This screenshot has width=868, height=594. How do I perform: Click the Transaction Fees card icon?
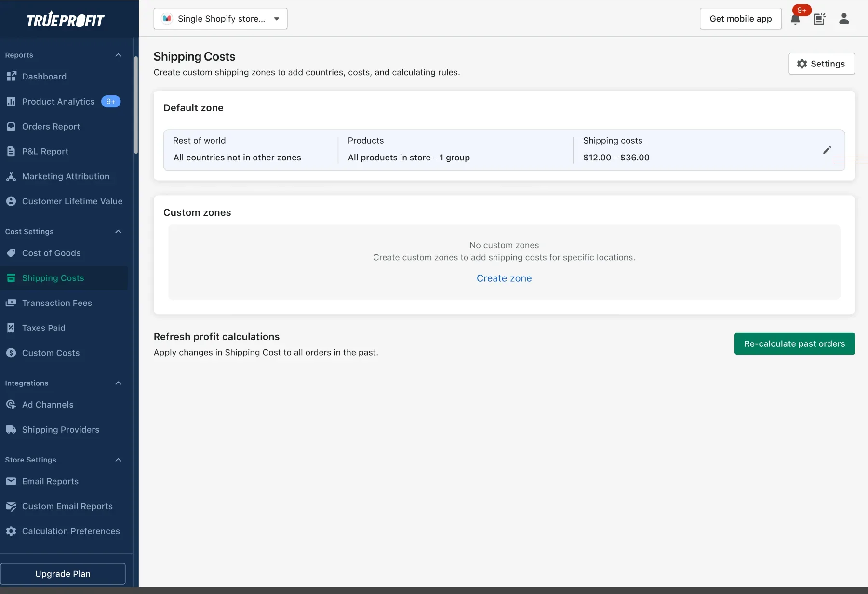pos(11,303)
